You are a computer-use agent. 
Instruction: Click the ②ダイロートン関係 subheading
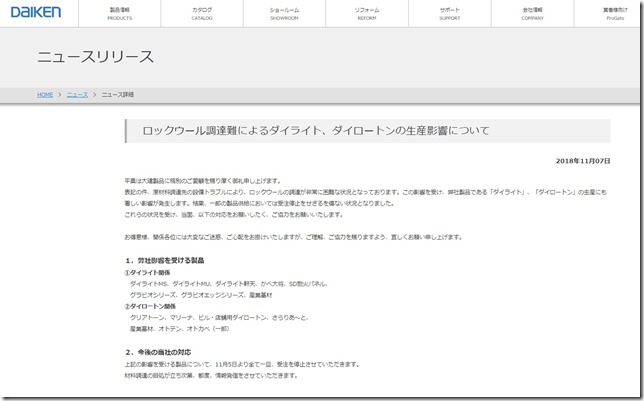(150, 306)
